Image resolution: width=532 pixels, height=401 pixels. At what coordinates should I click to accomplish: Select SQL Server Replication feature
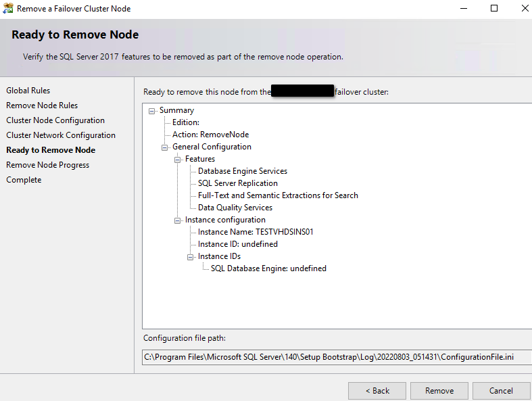[x=238, y=183]
